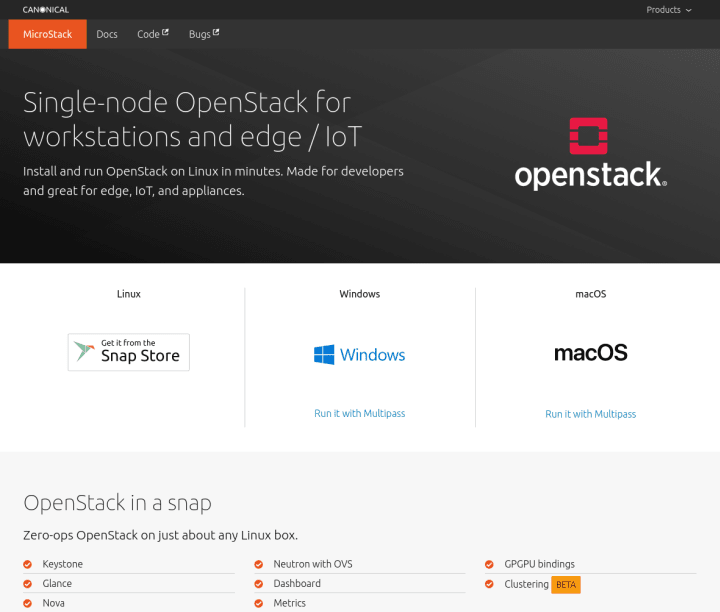Click Get it from the Snap Store button
Viewport: 720px width, 612px height.
[x=129, y=352]
